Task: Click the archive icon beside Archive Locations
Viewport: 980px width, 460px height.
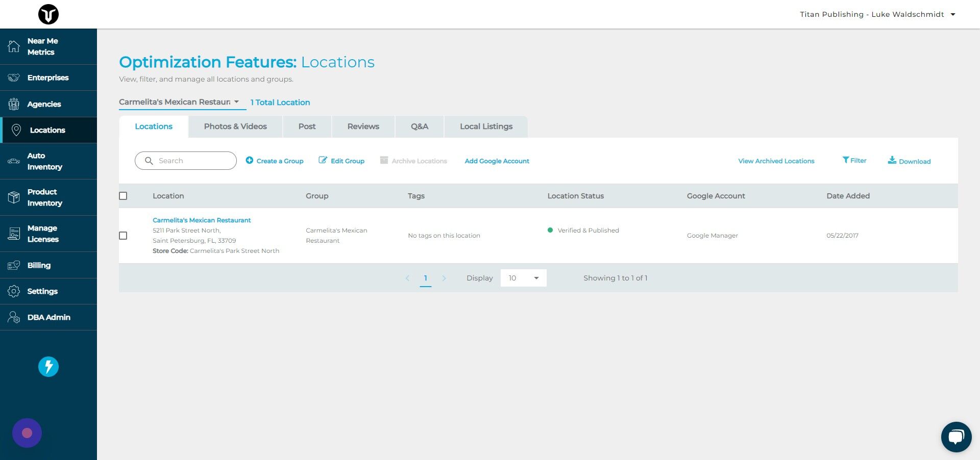Action: 384,160
